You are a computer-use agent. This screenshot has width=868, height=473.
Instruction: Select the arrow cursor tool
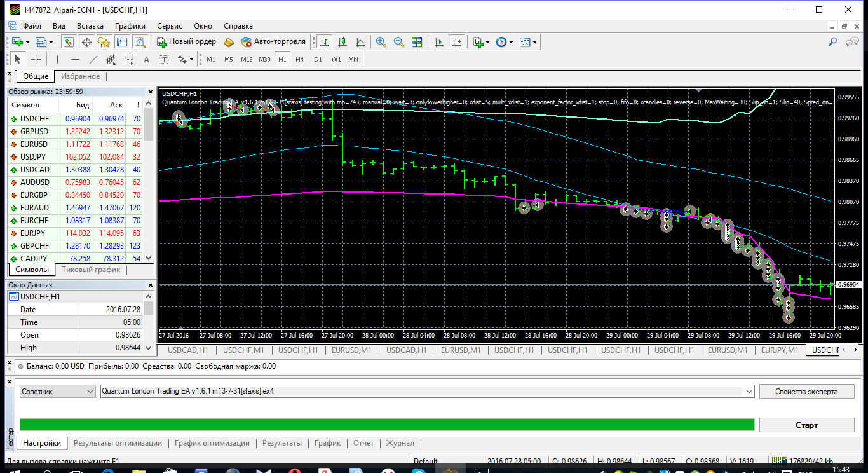(x=18, y=59)
